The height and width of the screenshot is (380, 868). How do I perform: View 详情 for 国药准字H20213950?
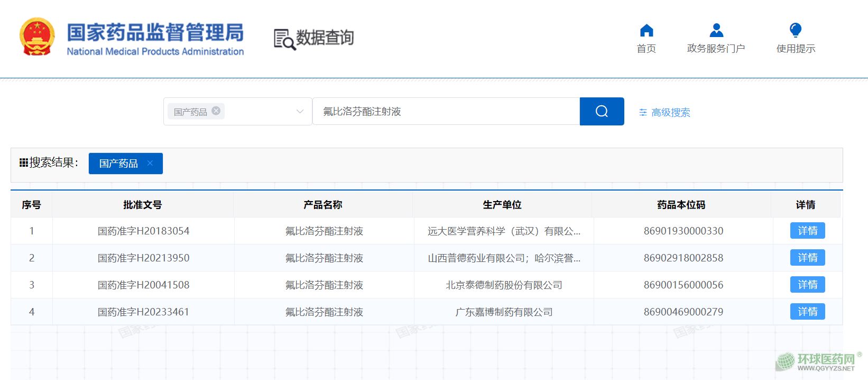click(807, 258)
